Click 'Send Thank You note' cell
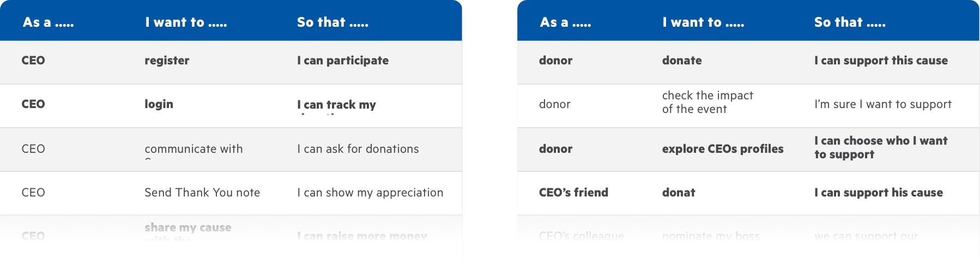Image resolution: width=980 pixels, height=262 pixels. [202, 193]
